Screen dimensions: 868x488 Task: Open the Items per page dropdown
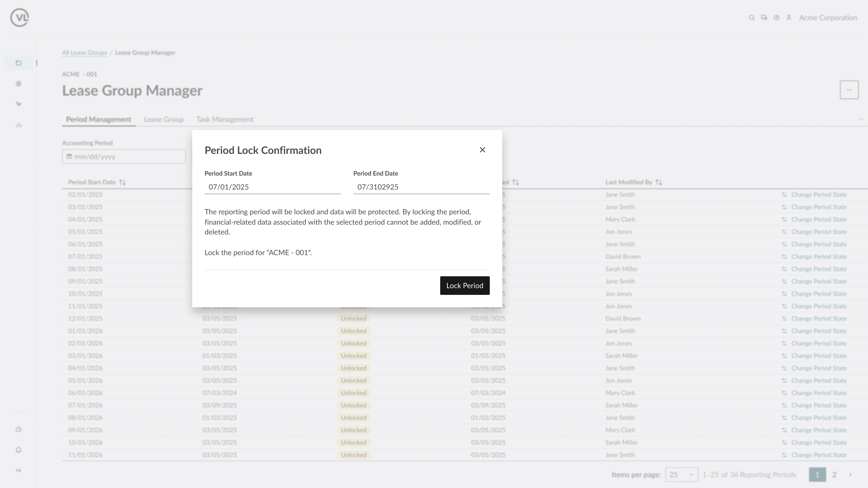(681, 475)
